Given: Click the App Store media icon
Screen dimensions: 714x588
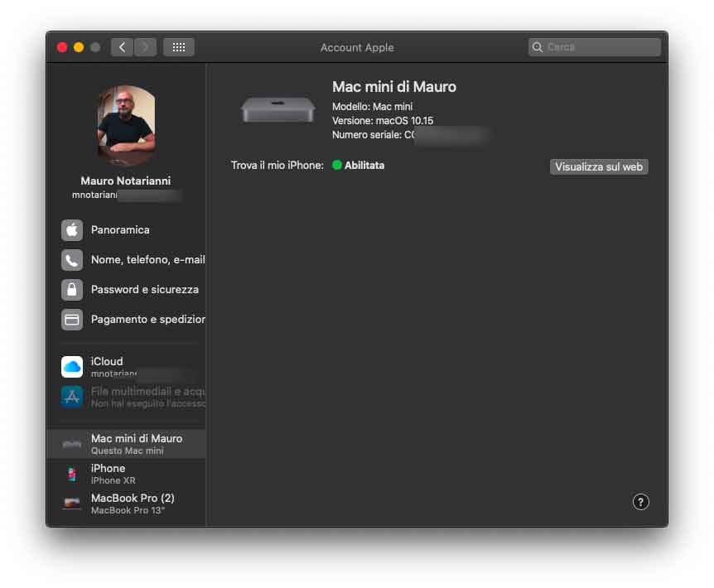Looking at the screenshot, I should pyautogui.click(x=72, y=397).
